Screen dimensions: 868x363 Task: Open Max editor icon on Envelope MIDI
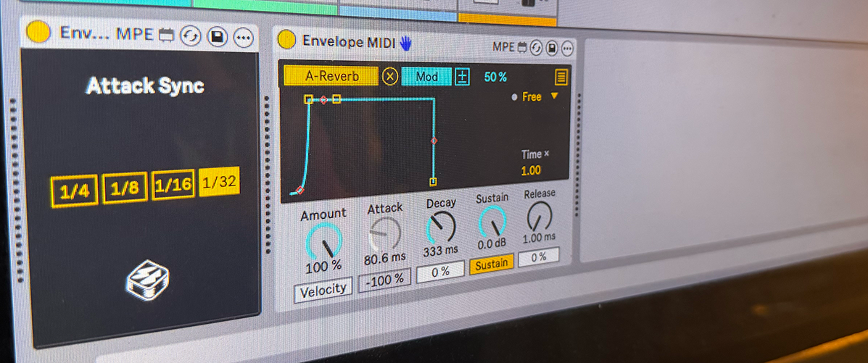[x=522, y=48]
